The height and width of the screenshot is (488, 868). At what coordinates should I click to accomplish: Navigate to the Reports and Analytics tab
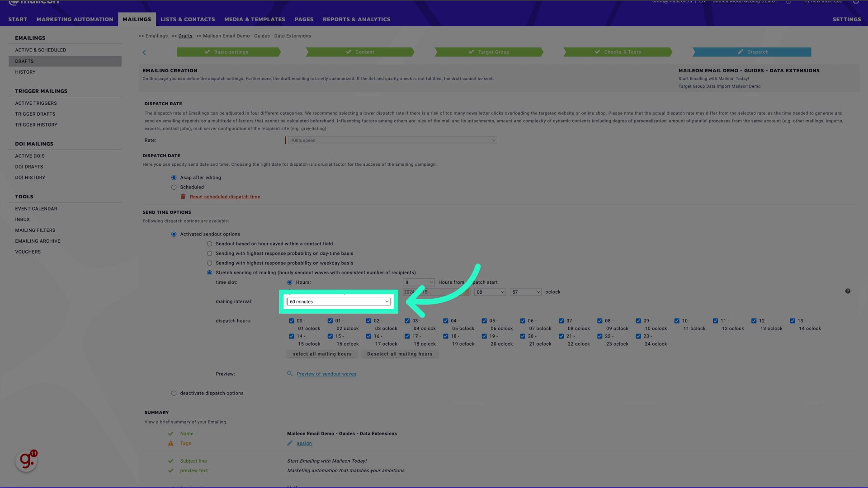[x=357, y=19]
